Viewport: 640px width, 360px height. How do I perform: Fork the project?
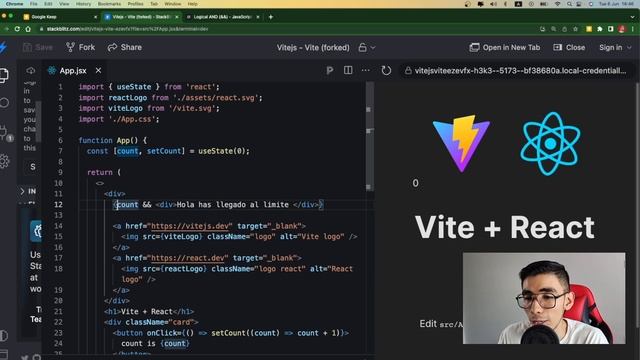pyautogui.click(x=80, y=47)
